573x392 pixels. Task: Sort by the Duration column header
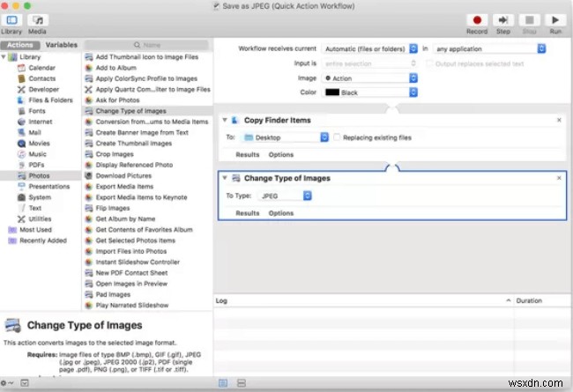click(542, 300)
